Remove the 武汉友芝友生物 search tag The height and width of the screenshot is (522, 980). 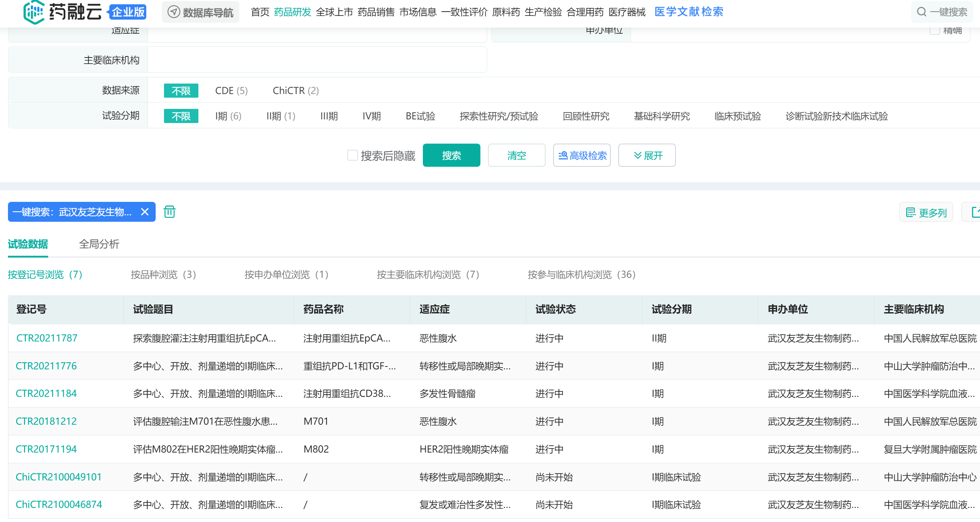pos(144,212)
